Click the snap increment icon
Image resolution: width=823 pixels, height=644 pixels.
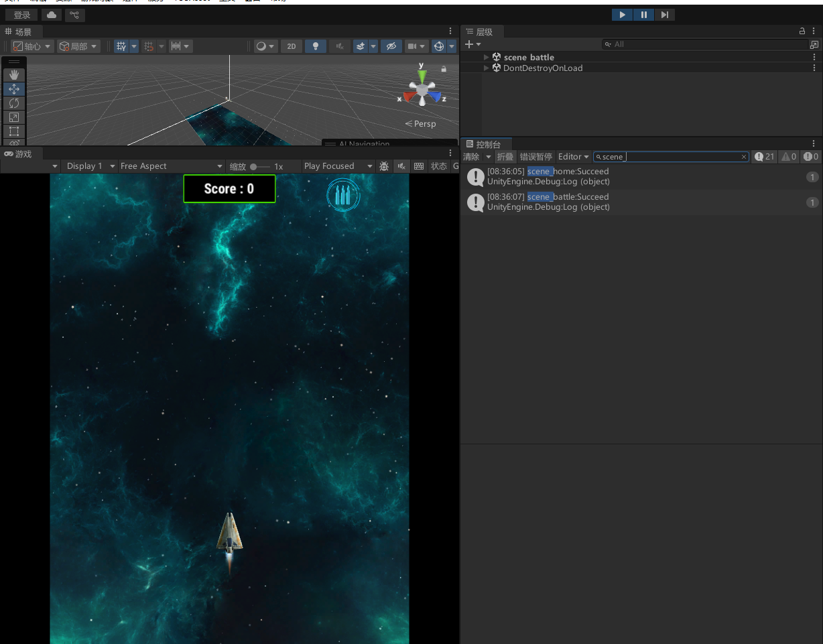tap(149, 46)
